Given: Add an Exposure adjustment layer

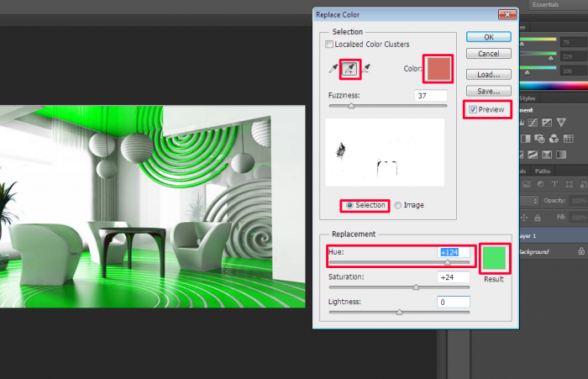Looking at the screenshot, I should [547, 123].
